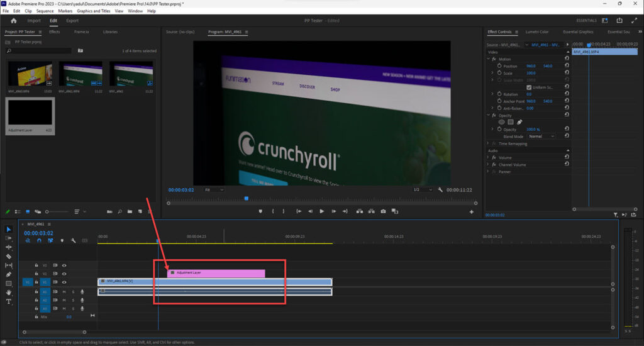Open Program monitor settings wrench
The width and height of the screenshot is (644, 346).
tap(440, 190)
